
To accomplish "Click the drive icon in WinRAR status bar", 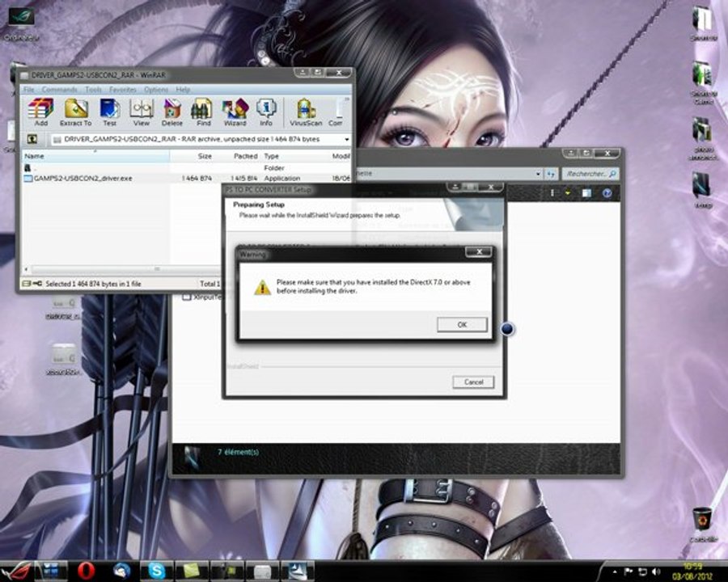I will [27, 284].
